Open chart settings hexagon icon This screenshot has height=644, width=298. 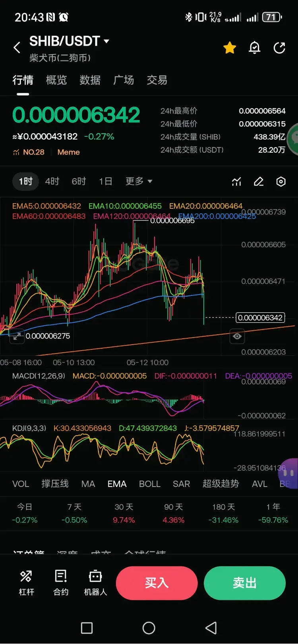[281, 182]
